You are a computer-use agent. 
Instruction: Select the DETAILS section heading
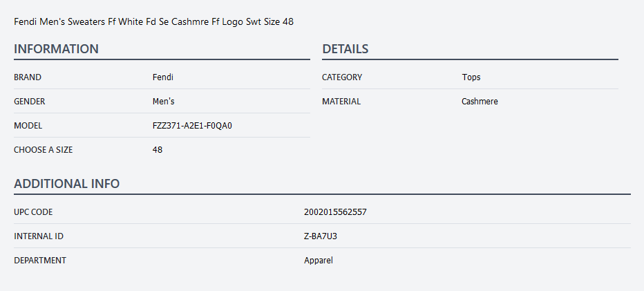pyautogui.click(x=345, y=49)
